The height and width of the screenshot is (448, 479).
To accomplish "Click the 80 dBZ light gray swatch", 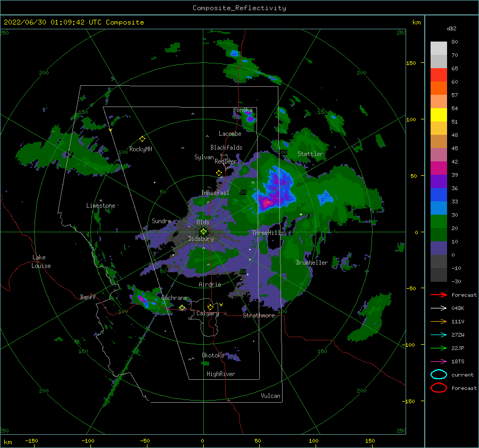I will 439,48.
